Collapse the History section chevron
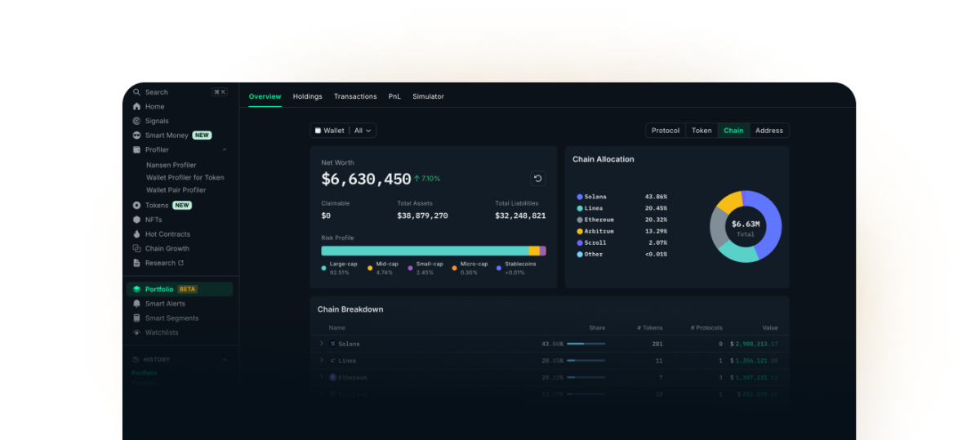The width and height of the screenshot is (980, 440). pos(225,360)
